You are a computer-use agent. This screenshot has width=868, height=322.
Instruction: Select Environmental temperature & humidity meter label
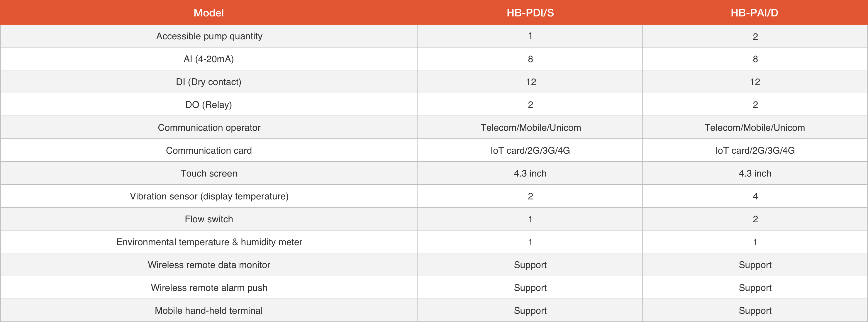(x=209, y=242)
